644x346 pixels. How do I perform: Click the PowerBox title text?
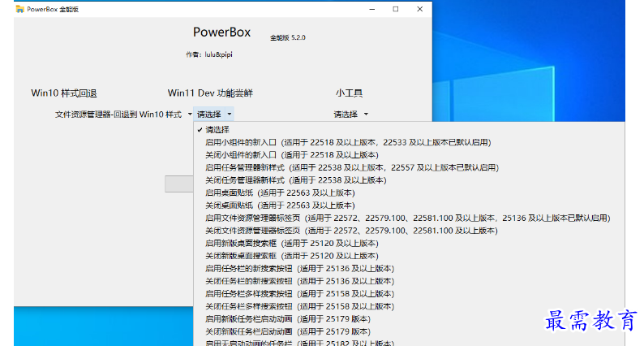(221, 32)
